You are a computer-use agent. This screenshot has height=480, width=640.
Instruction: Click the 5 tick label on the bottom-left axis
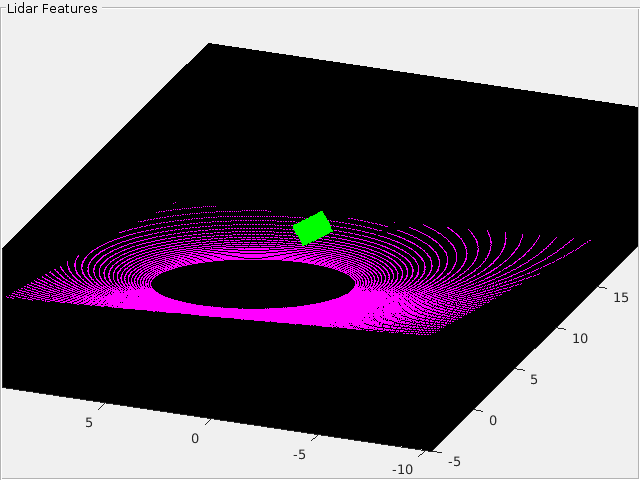pyautogui.click(x=89, y=422)
